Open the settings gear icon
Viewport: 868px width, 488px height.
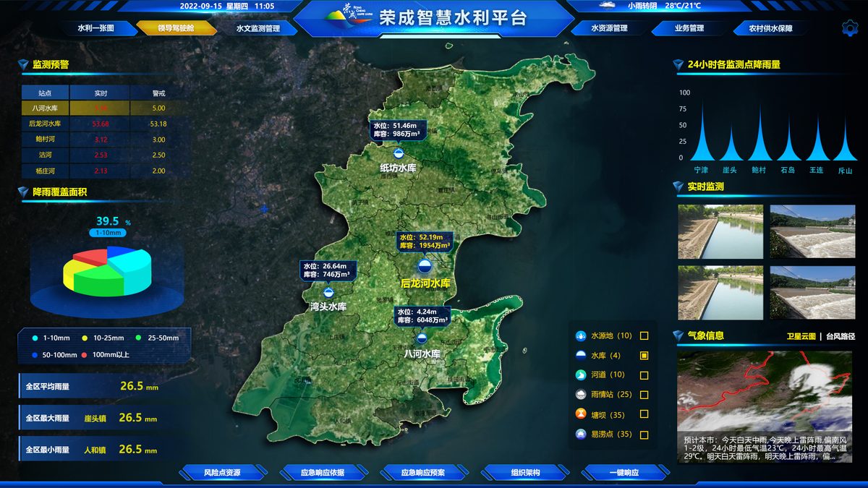pyautogui.click(x=850, y=28)
